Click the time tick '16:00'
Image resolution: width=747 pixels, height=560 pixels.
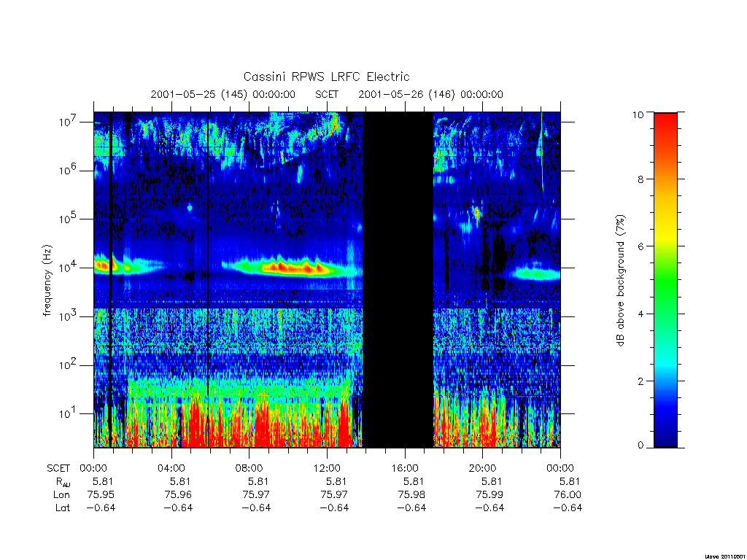pos(404,468)
